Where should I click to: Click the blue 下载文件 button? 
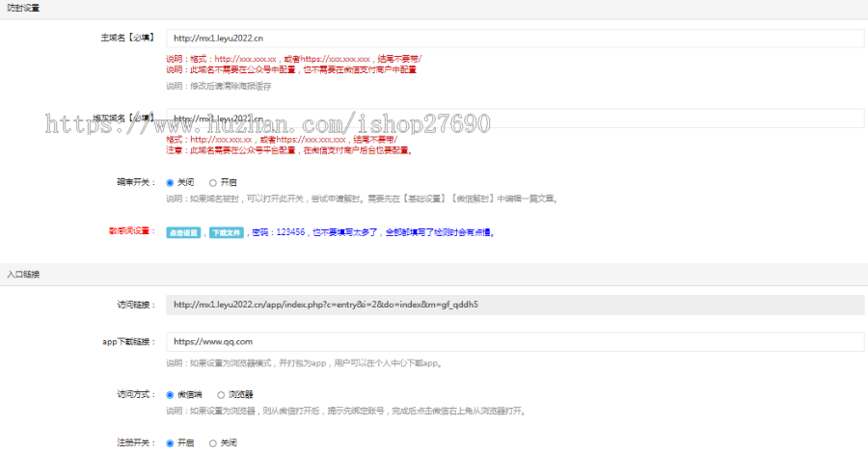coord(227,233)
